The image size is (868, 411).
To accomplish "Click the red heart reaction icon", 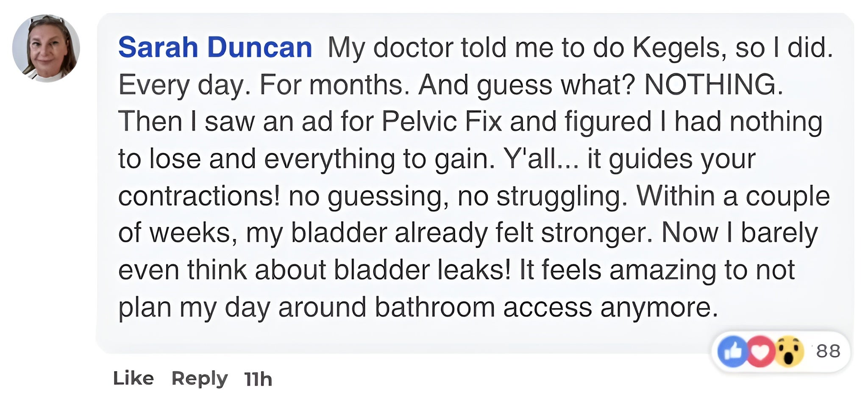I will (x=760, y=351).
